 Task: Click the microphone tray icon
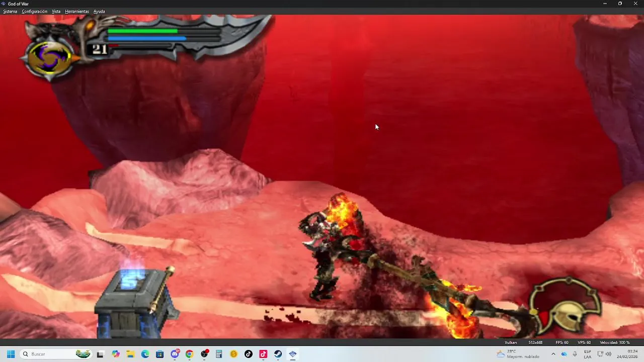575,354
